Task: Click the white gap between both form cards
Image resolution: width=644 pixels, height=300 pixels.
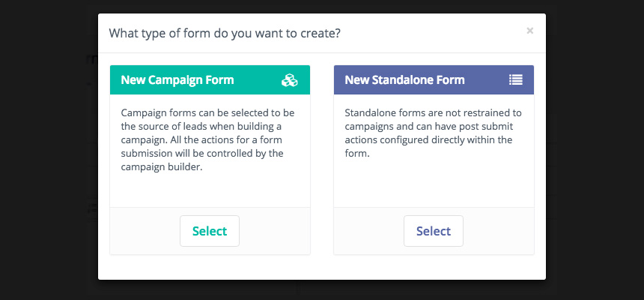Action: (x=322, y=160)
